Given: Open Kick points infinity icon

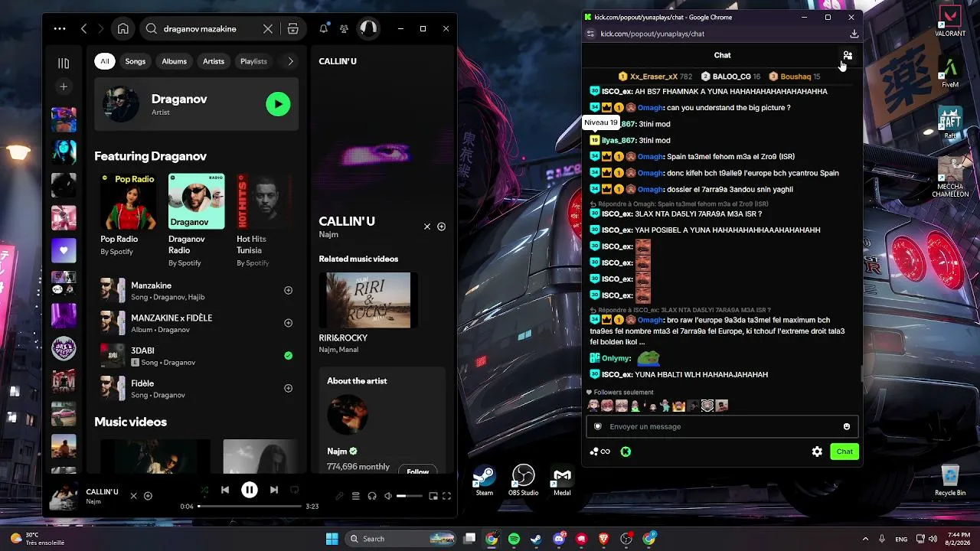Looking at the screenshot, I should click(x=600, y=452).
